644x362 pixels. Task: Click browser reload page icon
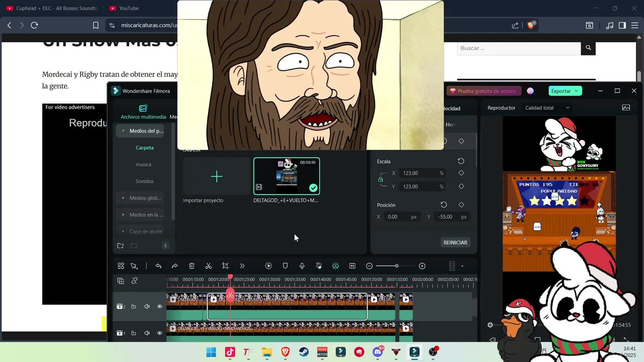pos(34,25)
